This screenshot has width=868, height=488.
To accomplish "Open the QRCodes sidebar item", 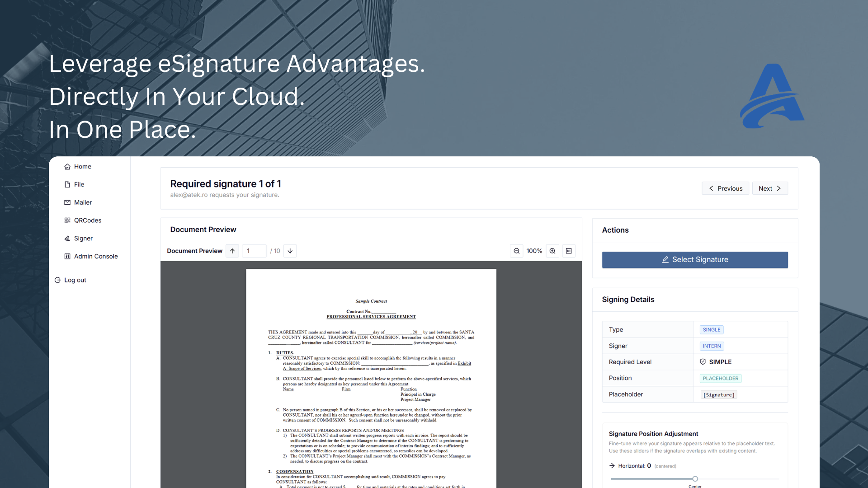I will pos(87,221).
